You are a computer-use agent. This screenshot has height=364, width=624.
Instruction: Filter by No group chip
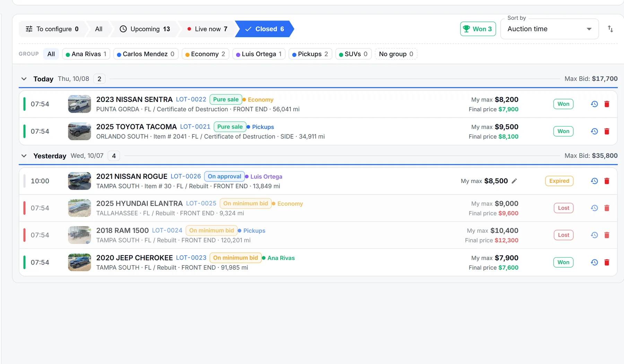pyautogui.click(x=396, y=54)
